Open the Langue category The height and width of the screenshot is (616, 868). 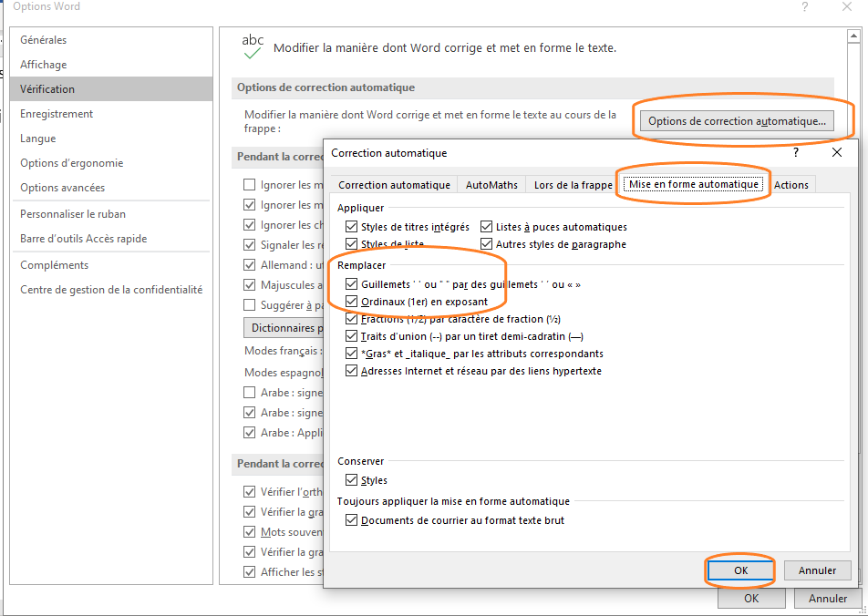pos(111,139)
